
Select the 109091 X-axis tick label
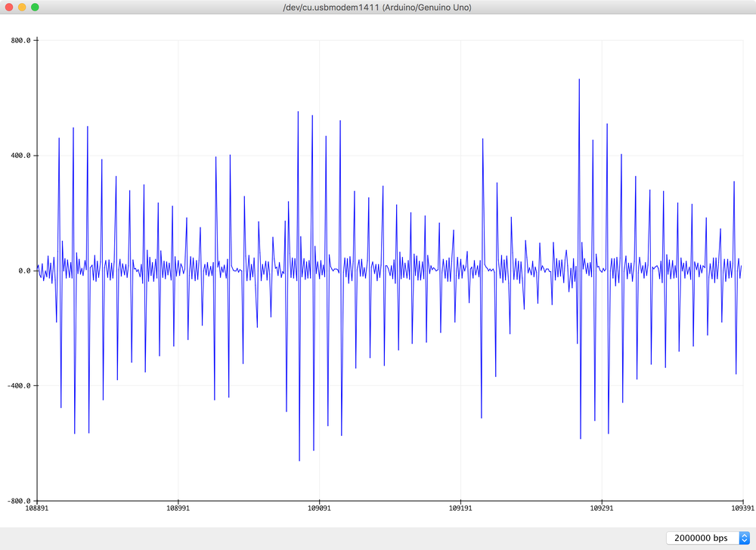point(320,510)
